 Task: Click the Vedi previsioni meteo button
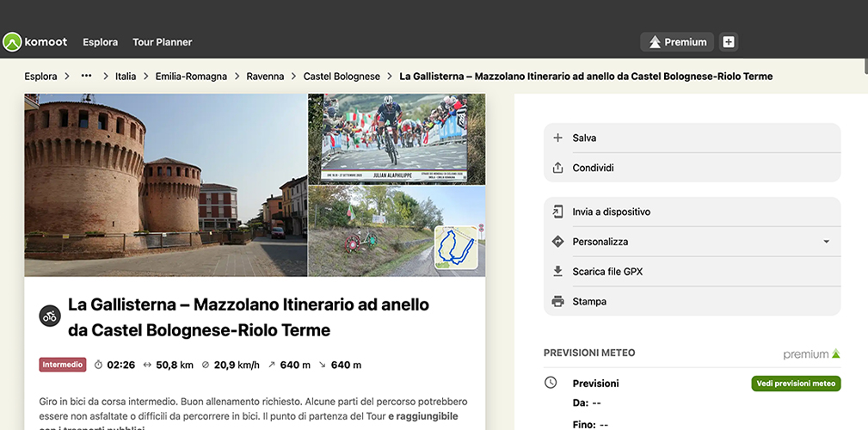pos(796,384)
